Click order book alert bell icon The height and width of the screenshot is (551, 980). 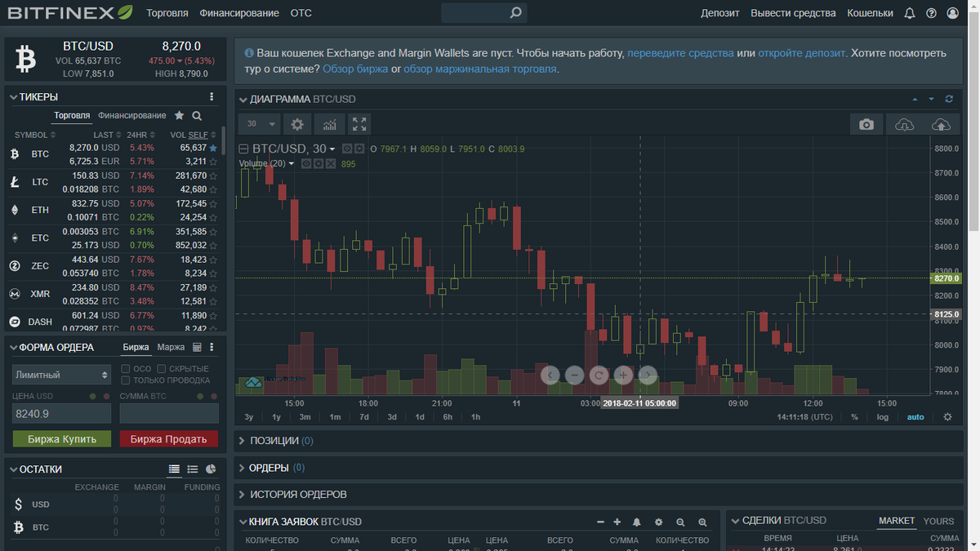click(636, 522)
